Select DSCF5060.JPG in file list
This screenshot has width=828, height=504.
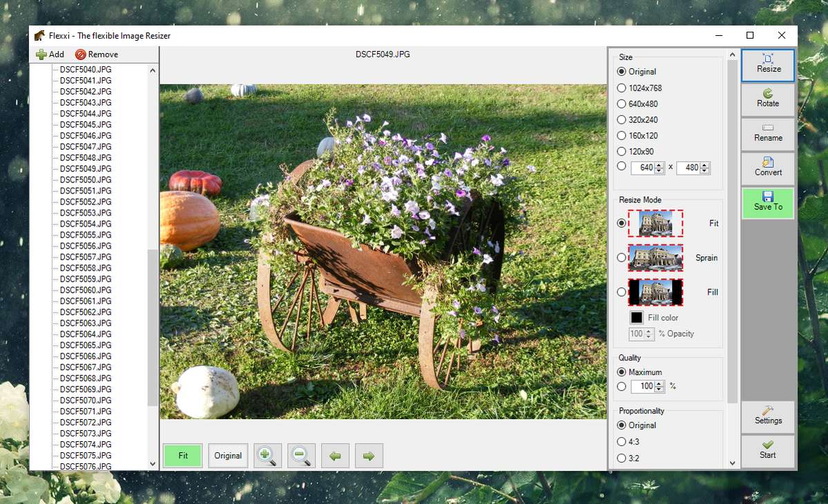[86, 290]
